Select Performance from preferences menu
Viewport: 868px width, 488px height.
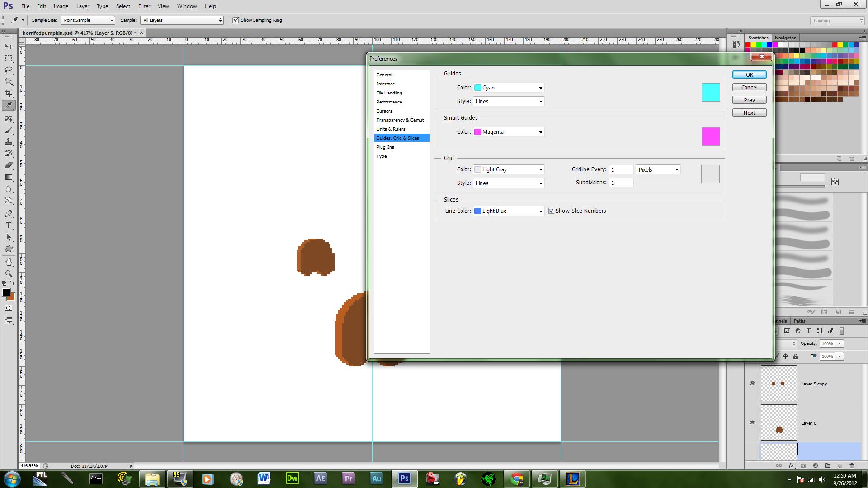pos(389,101)
